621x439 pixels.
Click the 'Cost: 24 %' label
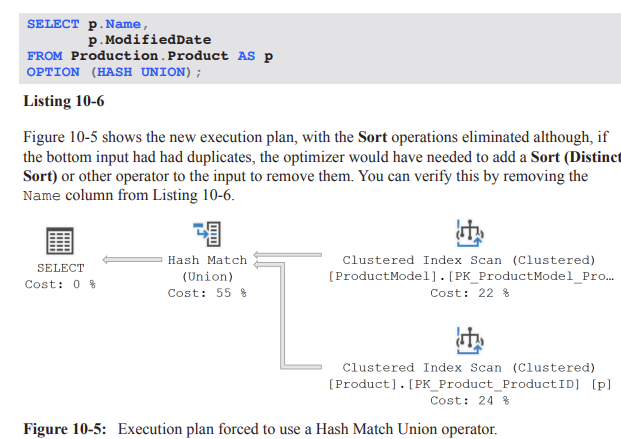(469, 400)
